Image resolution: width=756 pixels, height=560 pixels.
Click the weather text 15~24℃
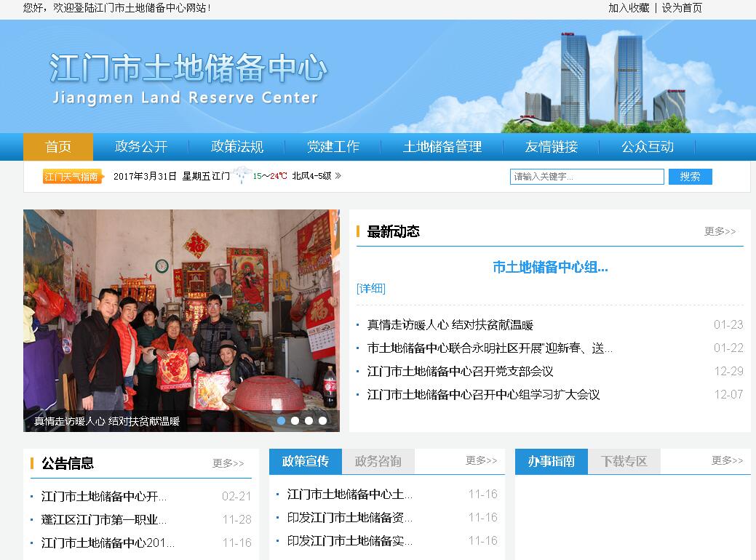click(x=270, y=176)
